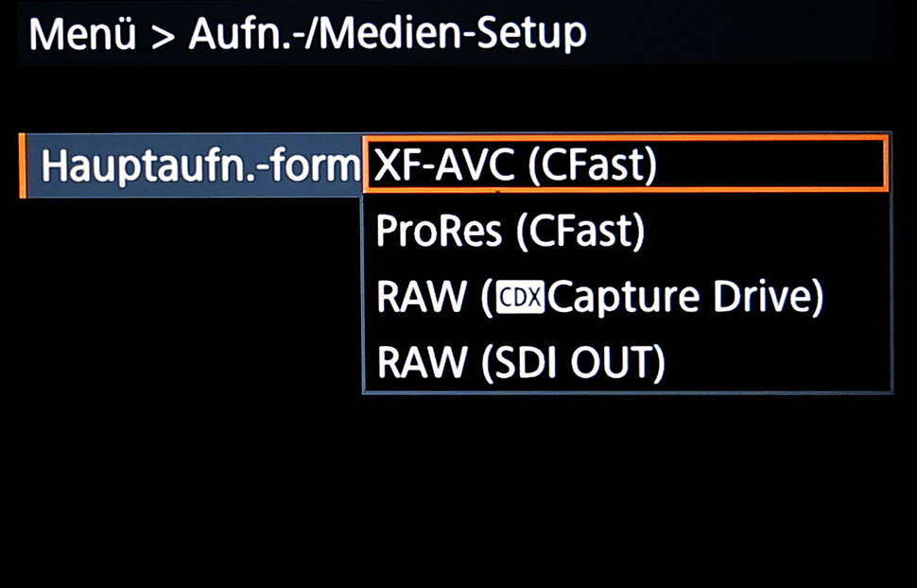Image resolution: width=917 pixels, height=588 pixels.
Task: Click Aufn.-/Medien-Setup breadcrumb title
Action: (388, 34)
